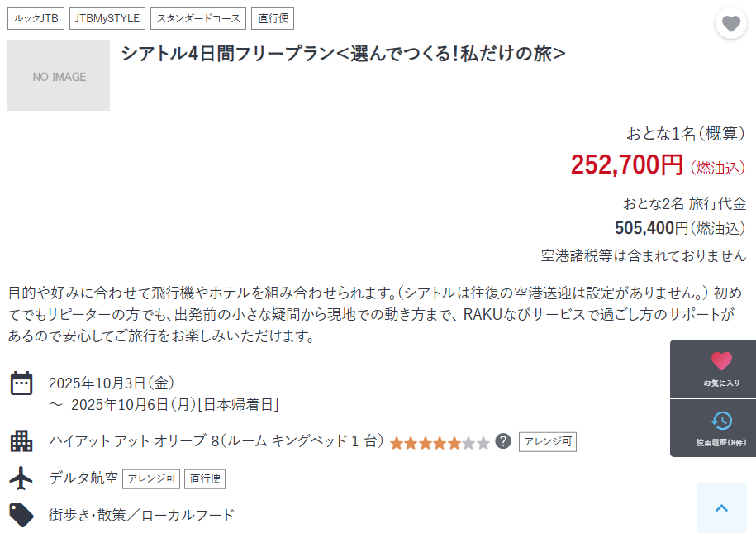The height and width of the screenshot is (538, 756).
Task: Click the hotel building icon
Action: pyautogui.click(x=21, y=440)
